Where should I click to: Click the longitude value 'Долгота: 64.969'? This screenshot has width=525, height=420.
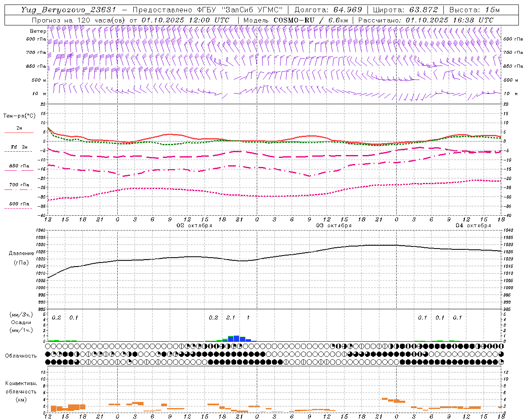coord(328,10)
